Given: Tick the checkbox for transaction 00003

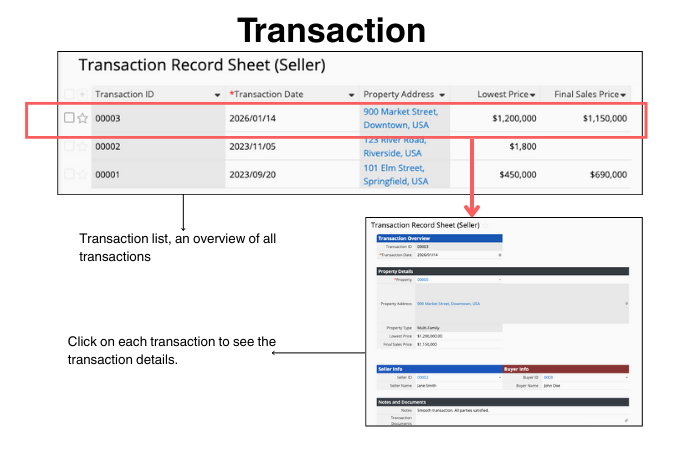Looking at the screenshot, I should tap(69, 118).
